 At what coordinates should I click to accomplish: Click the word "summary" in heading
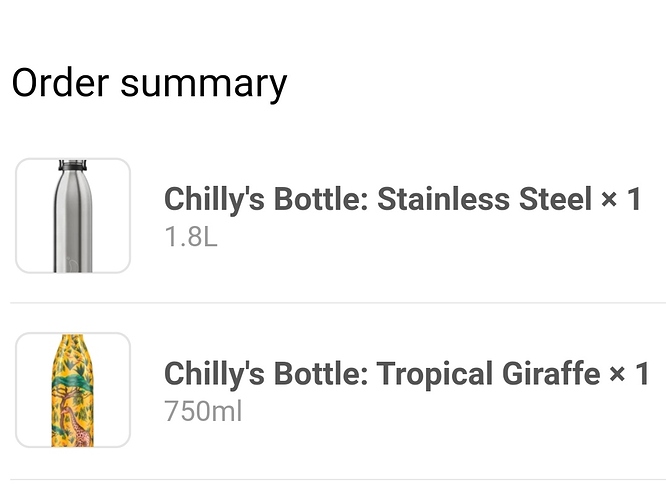204,84
